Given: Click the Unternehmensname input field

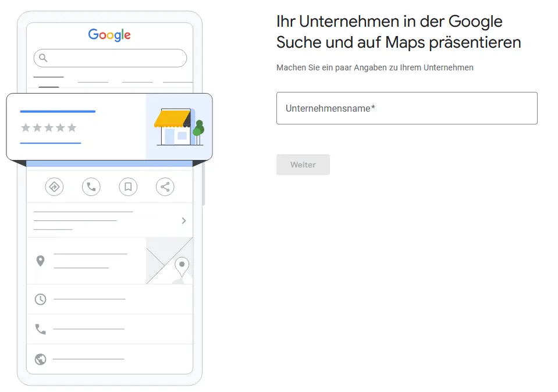Looking at the screenshot, I should pos(407,108).
